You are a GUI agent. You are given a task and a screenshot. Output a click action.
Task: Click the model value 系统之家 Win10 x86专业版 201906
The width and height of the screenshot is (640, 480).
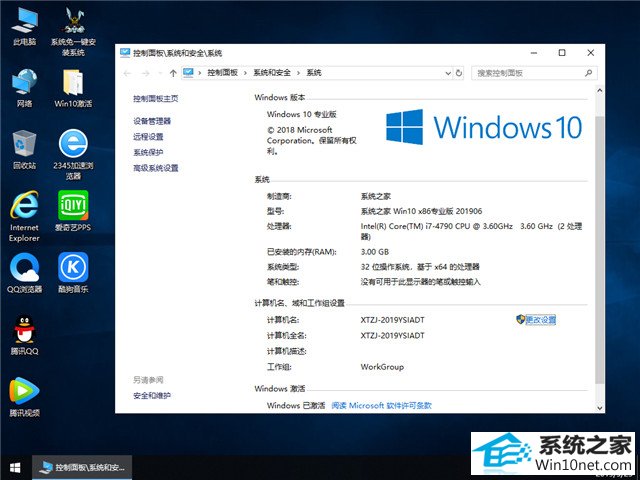coord(421,211)
